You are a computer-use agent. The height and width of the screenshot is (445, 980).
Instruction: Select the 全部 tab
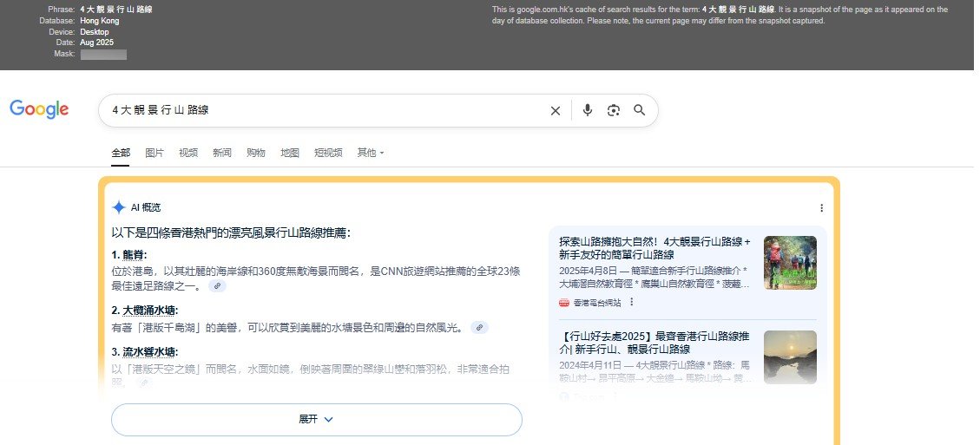click(121, 153)
